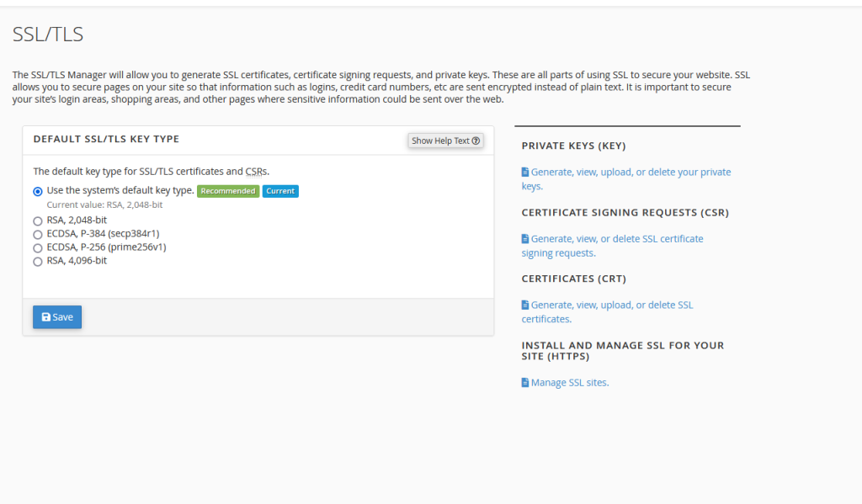
Task: Open the private keys management link
Action: tap(630, 172)
